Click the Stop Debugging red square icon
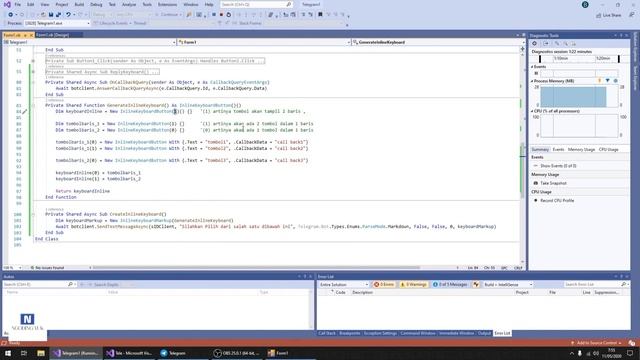 pyautogui.click(x=221, y=15)
